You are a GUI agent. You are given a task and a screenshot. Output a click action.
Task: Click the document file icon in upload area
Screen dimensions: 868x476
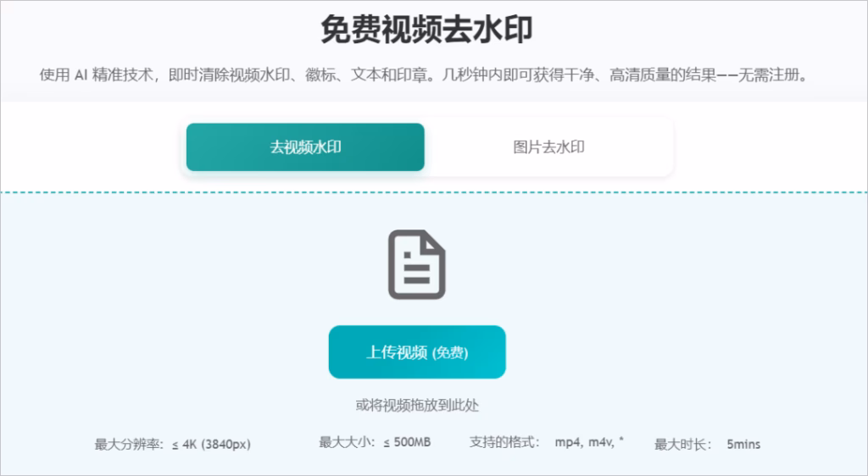(x=416, y=265)
